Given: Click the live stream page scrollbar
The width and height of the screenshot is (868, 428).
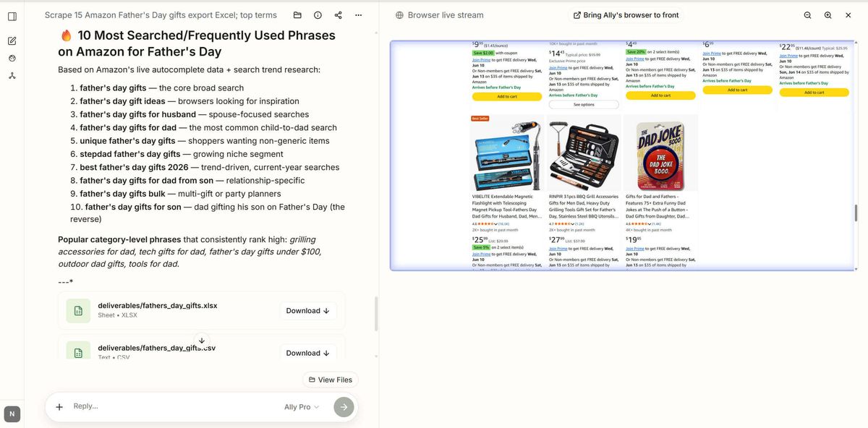Looking at the screenshot, I should (854, 214).
